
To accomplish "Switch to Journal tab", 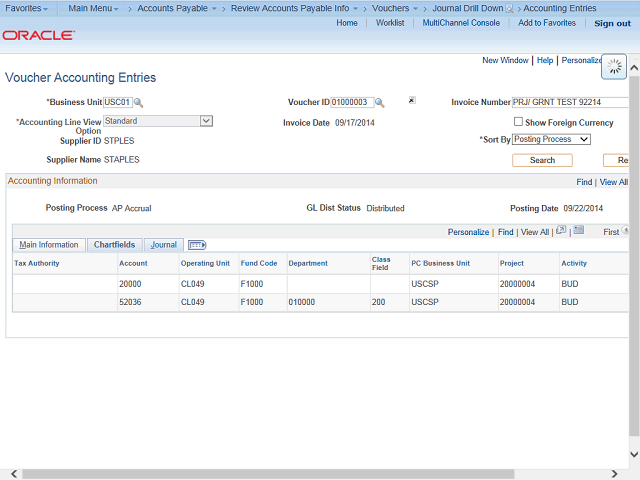I will (163, 245).
